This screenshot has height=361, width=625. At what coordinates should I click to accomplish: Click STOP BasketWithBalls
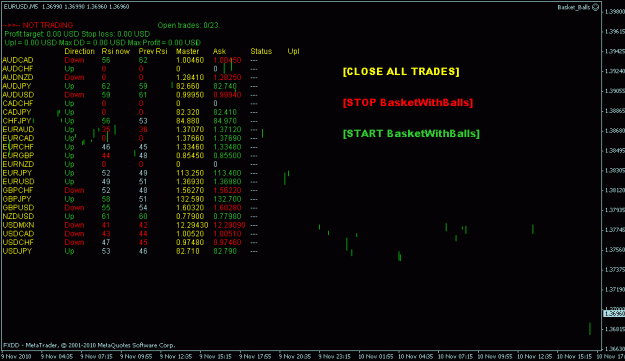tap(408, 102)
